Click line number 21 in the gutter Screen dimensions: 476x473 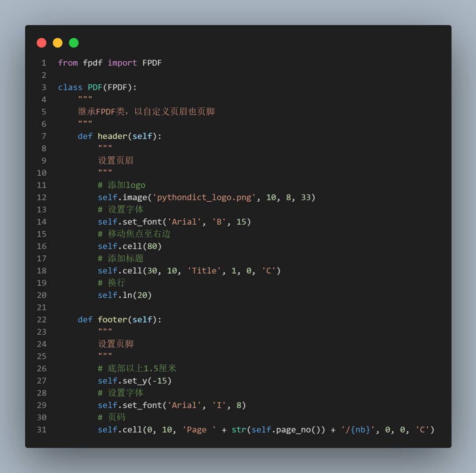41,307
